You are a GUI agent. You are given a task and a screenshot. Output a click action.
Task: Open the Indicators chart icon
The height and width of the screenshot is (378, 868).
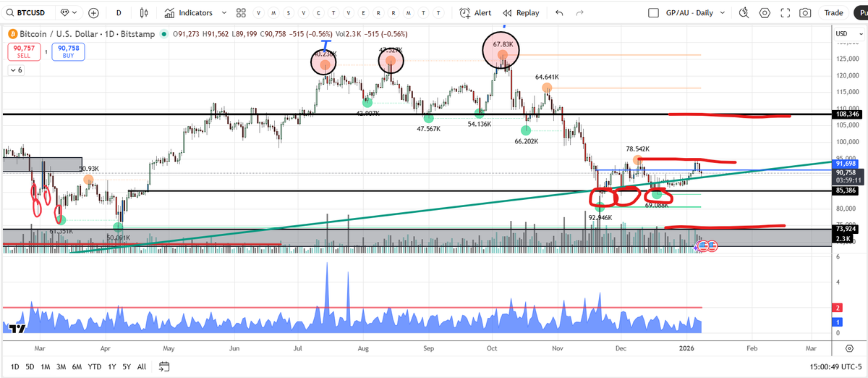point(169,12)
